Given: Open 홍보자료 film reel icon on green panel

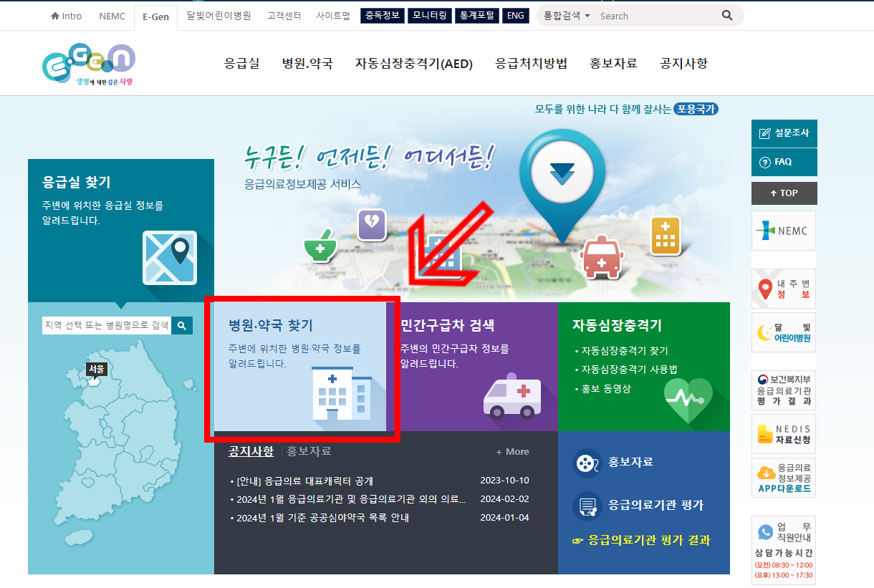Looking at the screenshot, I should click(x=587, y=462).
